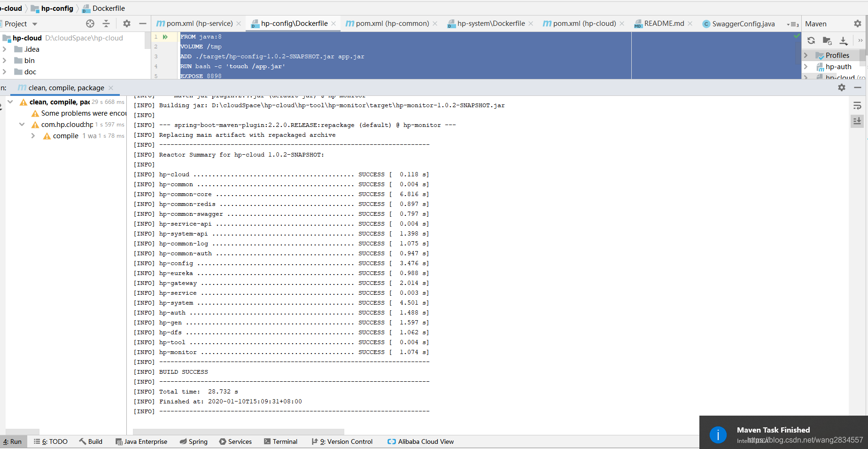
Task: Toggle soft-wrap in console output
Action: click(857, 106)
